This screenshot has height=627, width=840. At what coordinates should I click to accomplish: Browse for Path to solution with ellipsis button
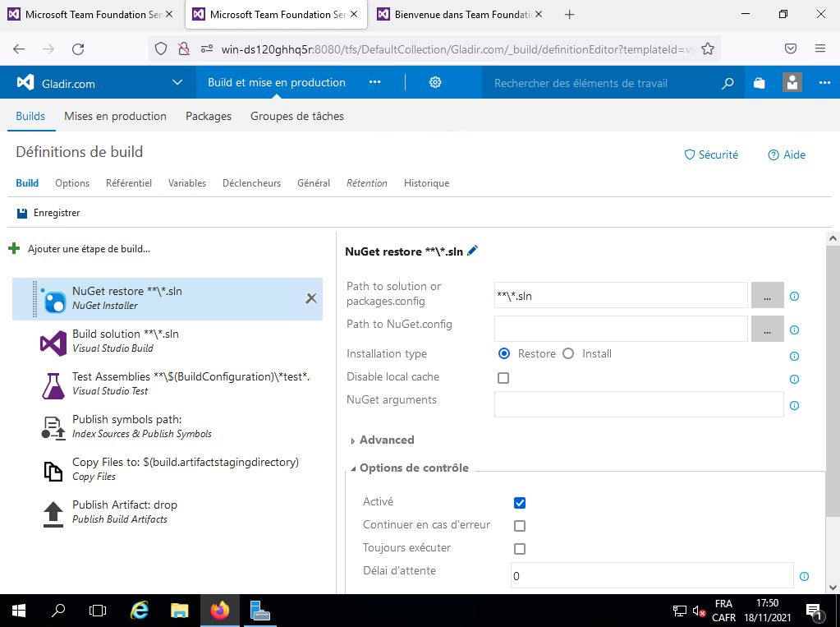click(767, 296)
